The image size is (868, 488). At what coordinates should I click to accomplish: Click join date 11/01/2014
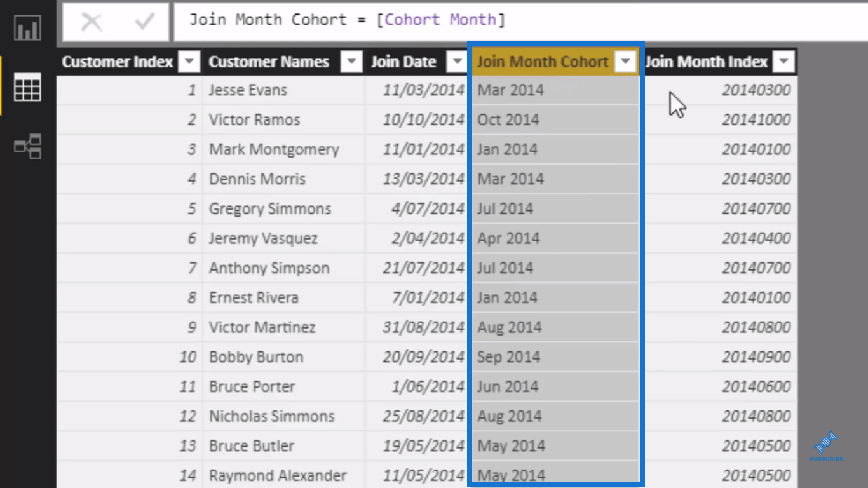tap(424, 149)
